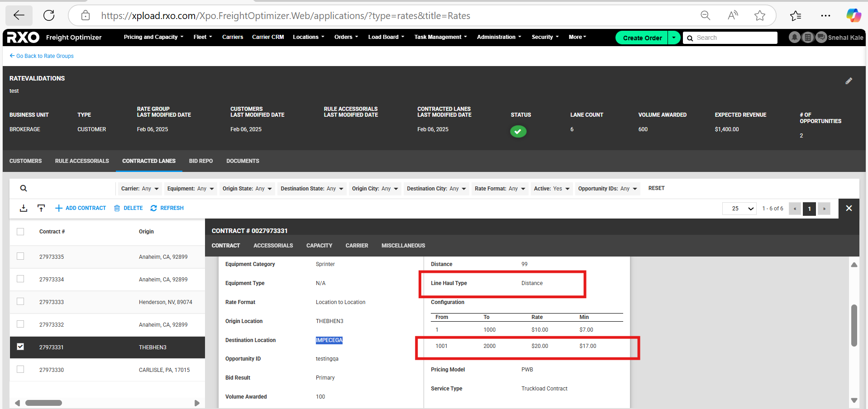
Task: Click the Create Order button
Action: 642,38
